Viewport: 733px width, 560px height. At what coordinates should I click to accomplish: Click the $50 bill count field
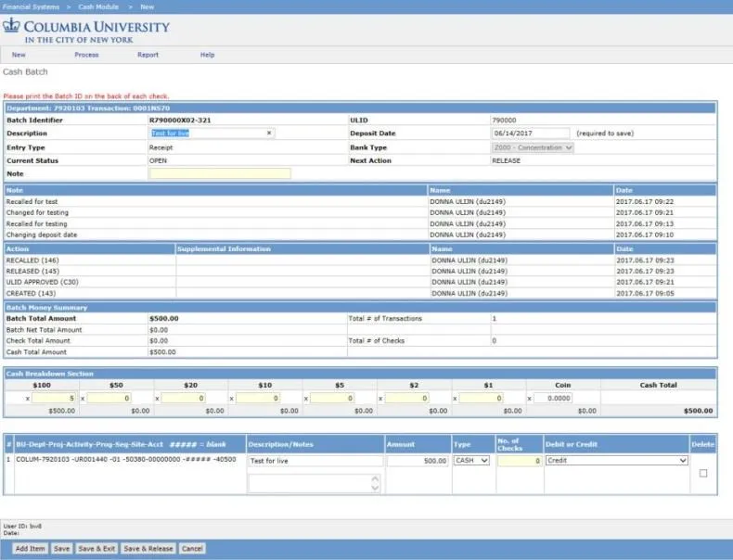tap(109, 399)
